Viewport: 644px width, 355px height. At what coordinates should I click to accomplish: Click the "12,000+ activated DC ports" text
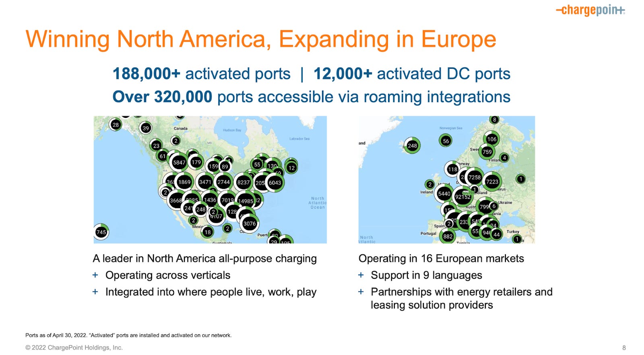[x=412, y=74]
